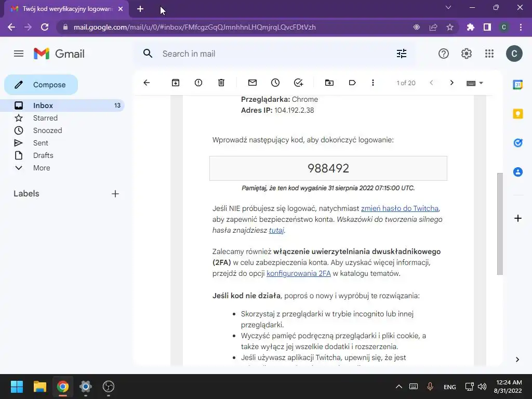The height and width of the screenshot is (399, 532).
Task: Share this page icon in address bar
Action: coord(433,27)
